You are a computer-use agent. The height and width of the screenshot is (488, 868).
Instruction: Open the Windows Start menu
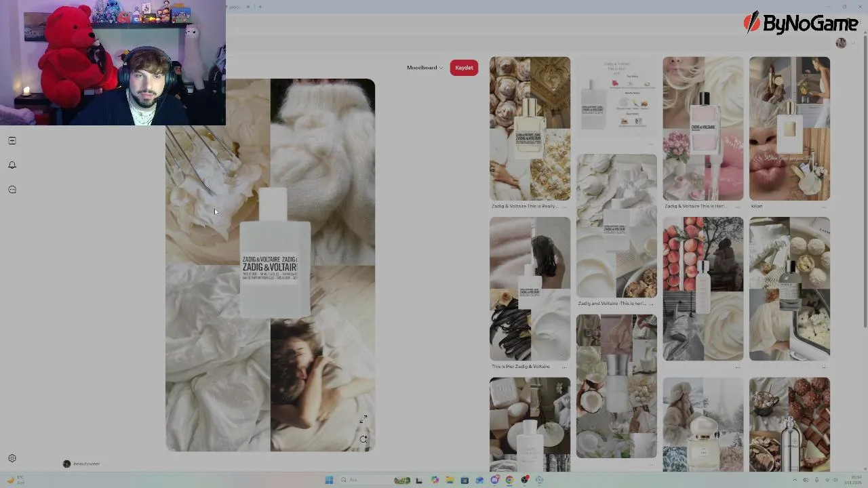329,480
